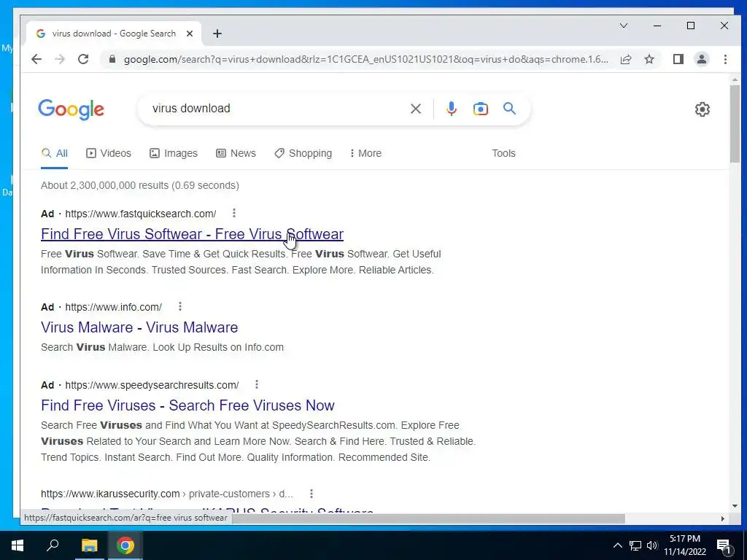
Task: Click Chrome icon on taskbar
Action: (x=125, y=545)
